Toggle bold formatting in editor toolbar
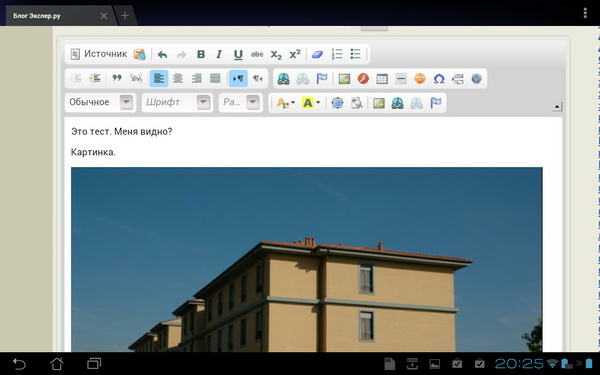600x375 pixels. [201, 54]
